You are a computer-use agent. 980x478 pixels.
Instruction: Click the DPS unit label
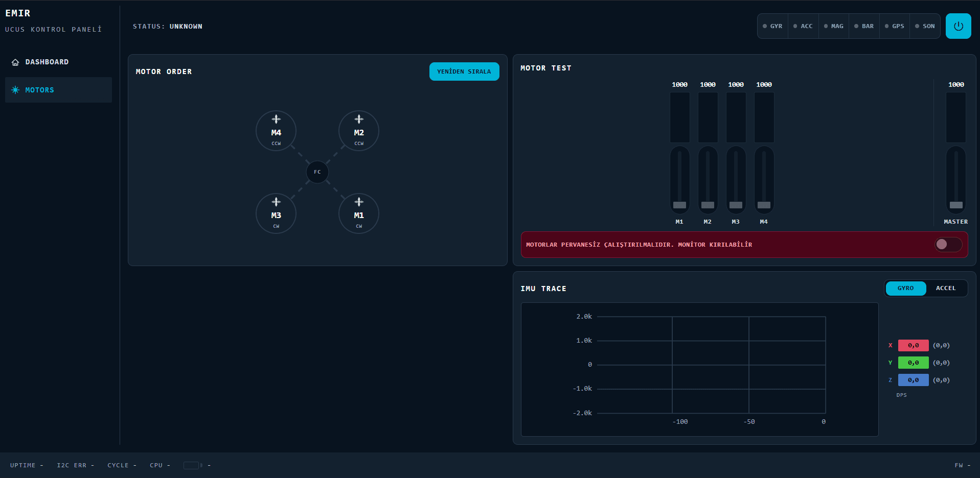point(901,395)
